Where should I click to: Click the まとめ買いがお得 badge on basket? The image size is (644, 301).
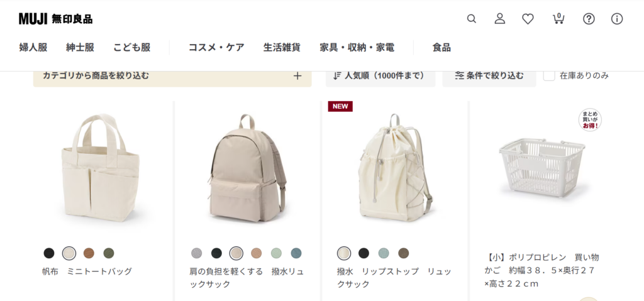(x=590, y=120)
